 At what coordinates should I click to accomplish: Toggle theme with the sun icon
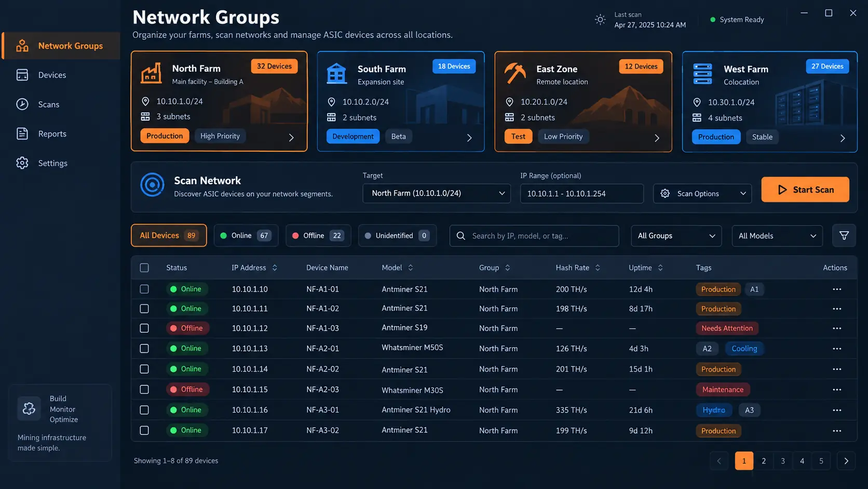point(600,20)
